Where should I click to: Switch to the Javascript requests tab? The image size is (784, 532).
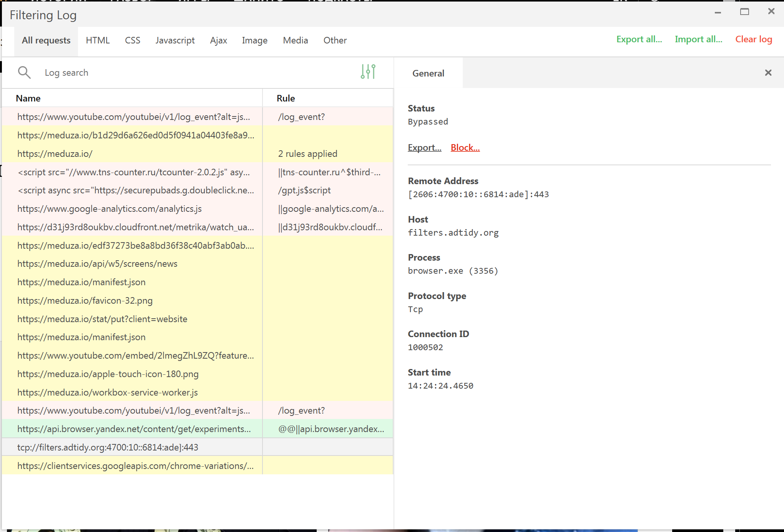coord(175,40)
